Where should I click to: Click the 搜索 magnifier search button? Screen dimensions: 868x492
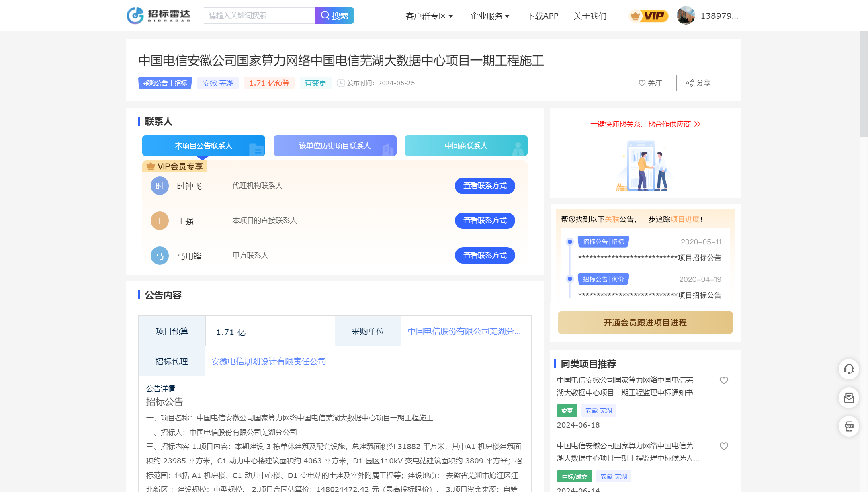click(334, 16)
